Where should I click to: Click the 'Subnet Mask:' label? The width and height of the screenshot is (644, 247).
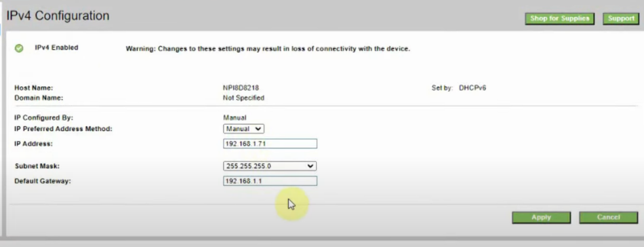coord(37,166)
